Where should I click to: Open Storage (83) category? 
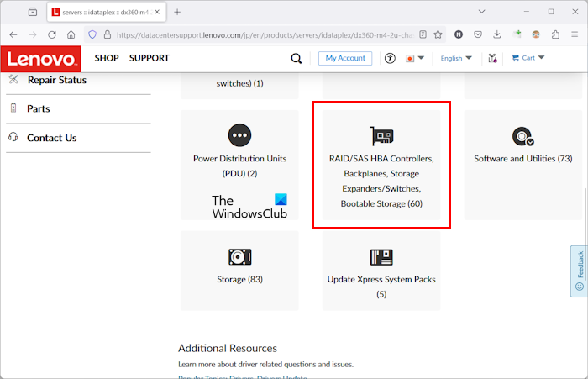(239, 271)
